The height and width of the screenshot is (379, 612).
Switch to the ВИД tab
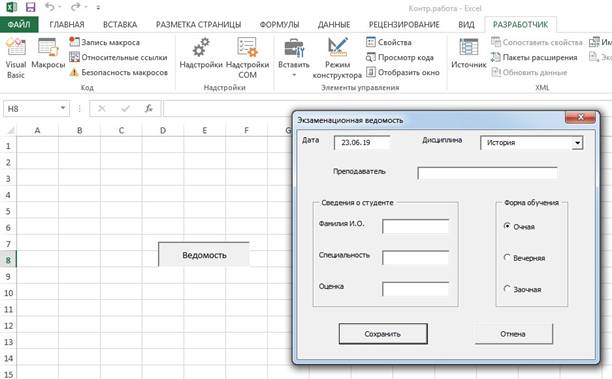(x=466, y=25)
